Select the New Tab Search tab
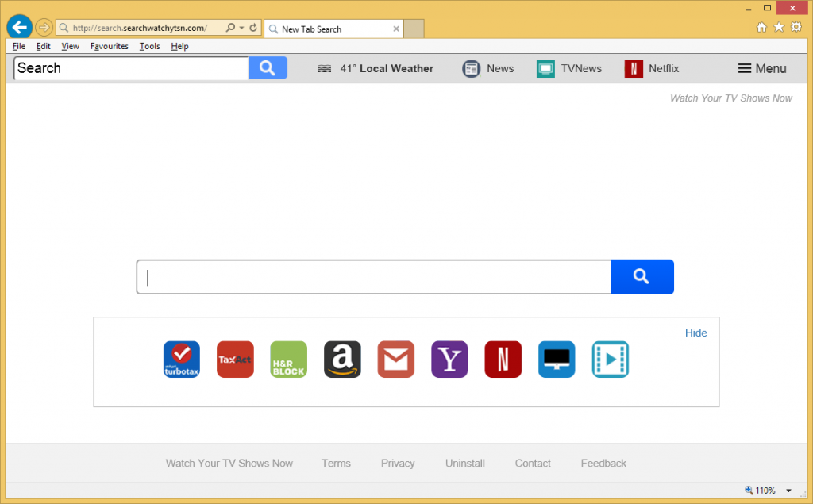 click(x=333, y=29)
